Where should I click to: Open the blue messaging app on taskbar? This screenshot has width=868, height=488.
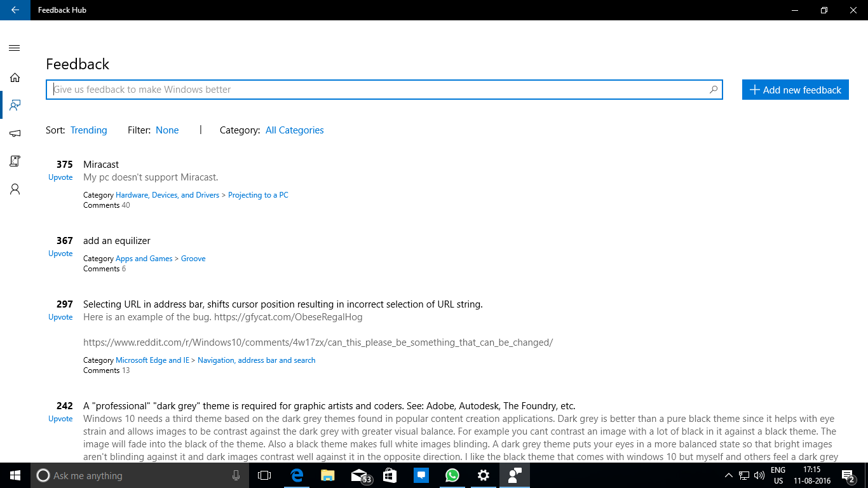[x=421, y=475]
